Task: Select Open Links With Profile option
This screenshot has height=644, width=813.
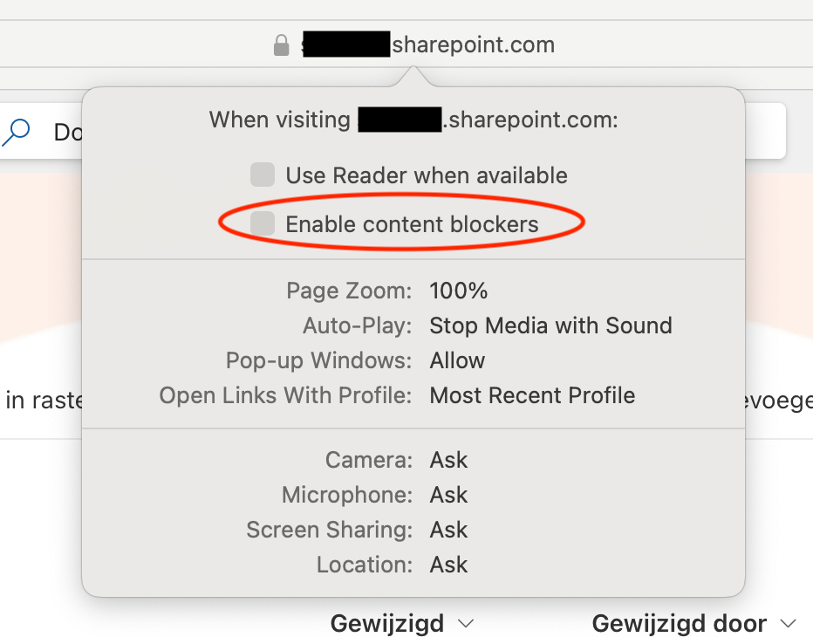Action: click(x=532, y=395)
